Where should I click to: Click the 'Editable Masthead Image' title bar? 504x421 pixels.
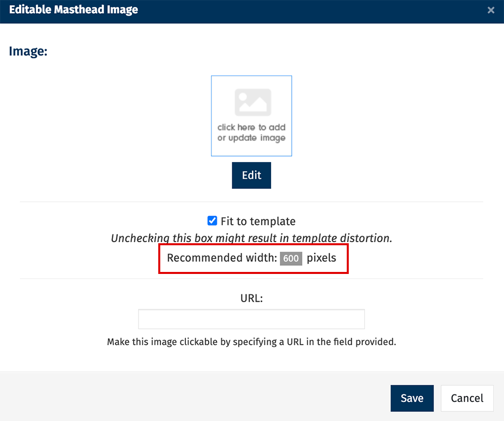pos(74,10)
